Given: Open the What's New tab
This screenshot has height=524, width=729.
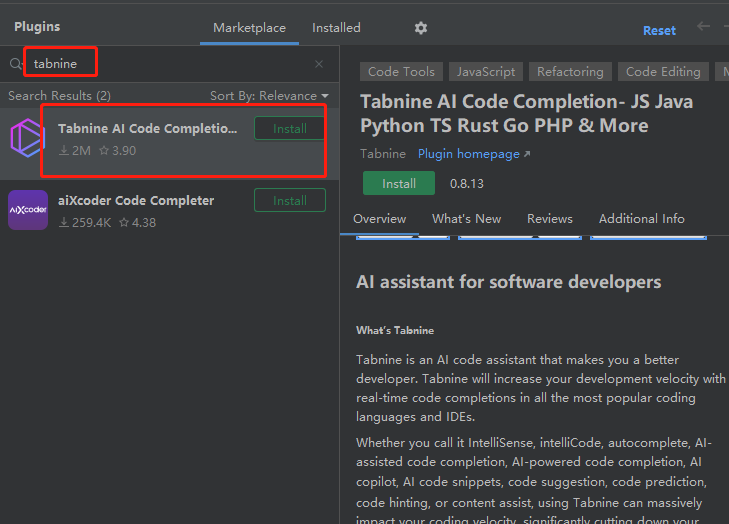Looking at the screenshot, I should [466, 219].
